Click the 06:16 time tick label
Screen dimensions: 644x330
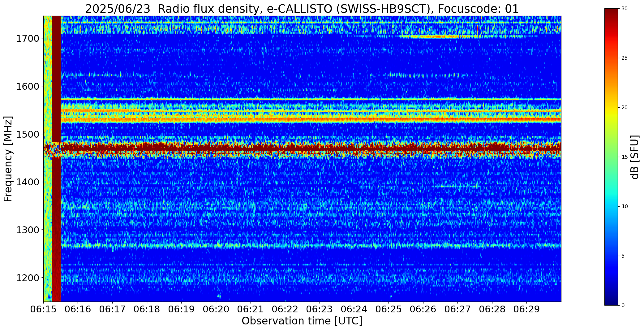[x=78, y=309]
